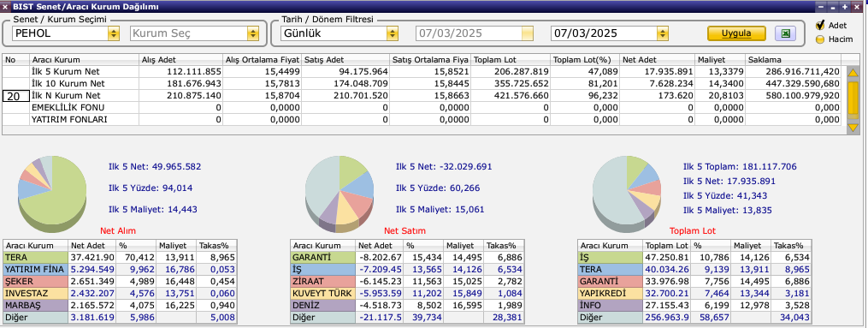Viewport: 868px width, 328px height.
Task: Click the Toplam Lot header in bottom-right table
Action: [666, 246]
